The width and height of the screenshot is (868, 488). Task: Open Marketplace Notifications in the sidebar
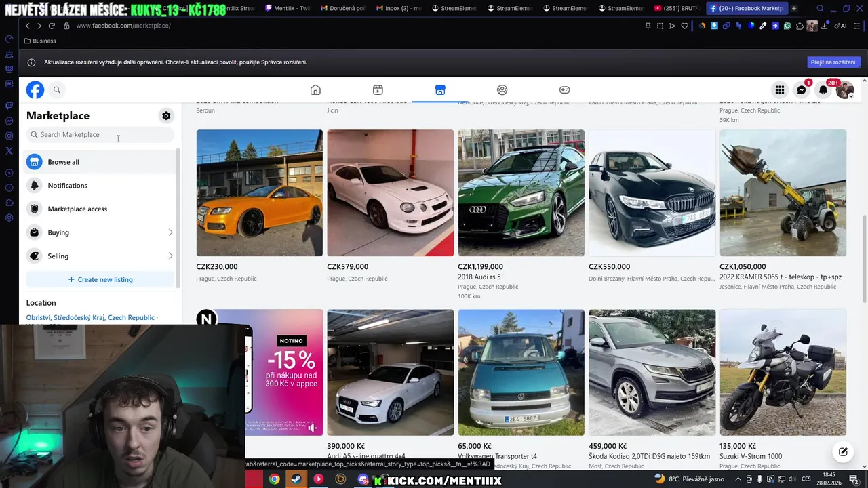(x=100, y=186)
